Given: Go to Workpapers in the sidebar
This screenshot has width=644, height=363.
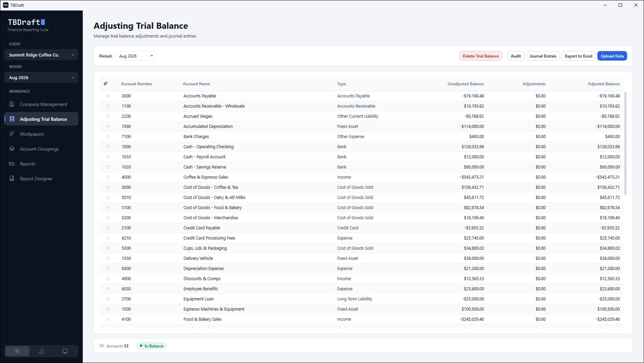Looking at the screenshot, I should click(x=41, y=134).
